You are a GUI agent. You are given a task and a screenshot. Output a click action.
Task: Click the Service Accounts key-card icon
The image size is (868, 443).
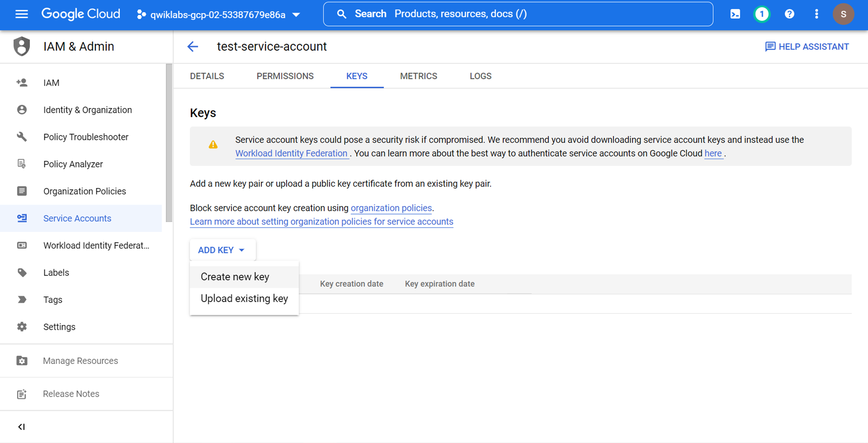click(22, 218)
